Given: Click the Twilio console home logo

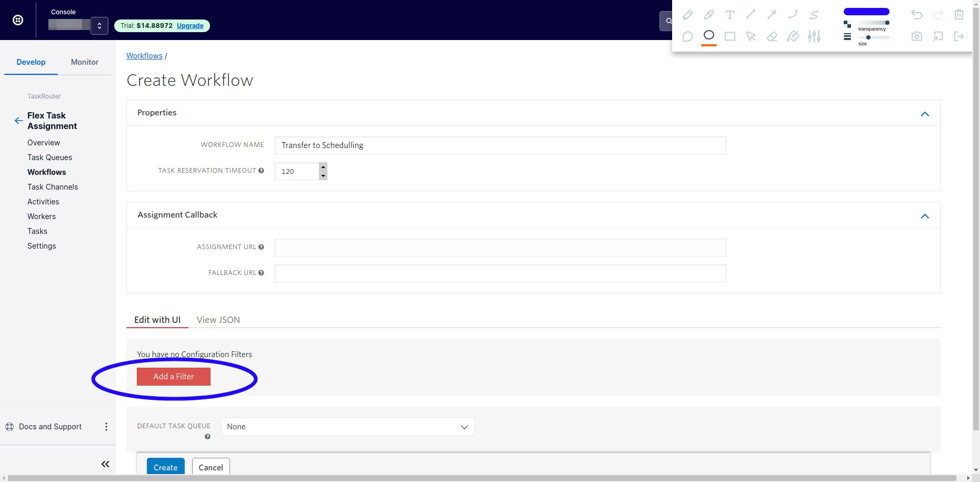Looking at the screenshot, I should click(18, 20).
